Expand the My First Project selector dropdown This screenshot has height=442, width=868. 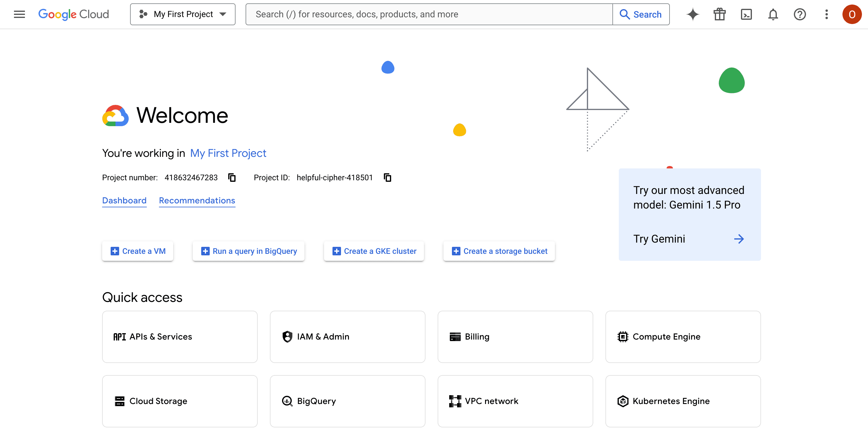(x=183, y=14)
